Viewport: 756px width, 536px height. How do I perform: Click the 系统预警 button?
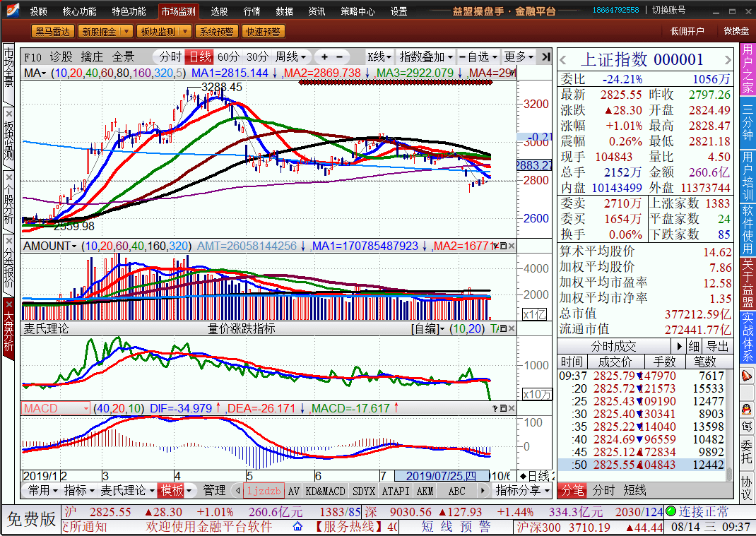tap(216, 31)
